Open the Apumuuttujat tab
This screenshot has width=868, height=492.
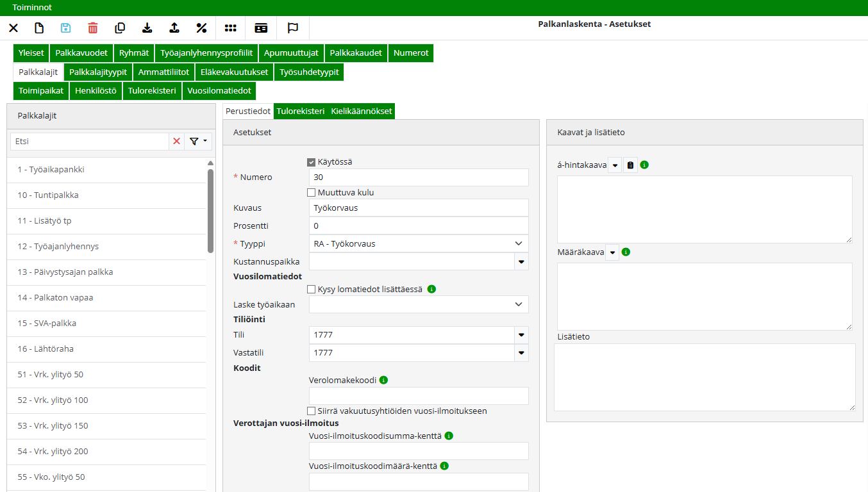[x=292, y=53]
